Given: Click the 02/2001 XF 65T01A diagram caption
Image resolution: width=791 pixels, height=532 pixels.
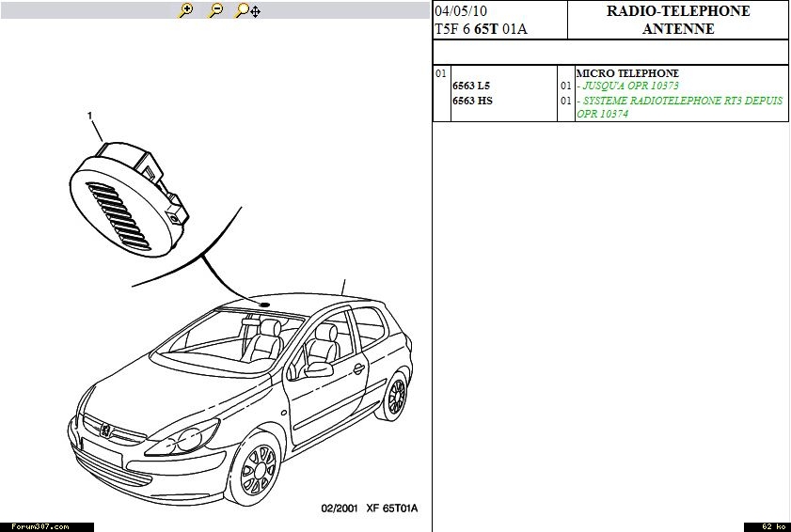Looking at the screenshot, I should (369, 509).
